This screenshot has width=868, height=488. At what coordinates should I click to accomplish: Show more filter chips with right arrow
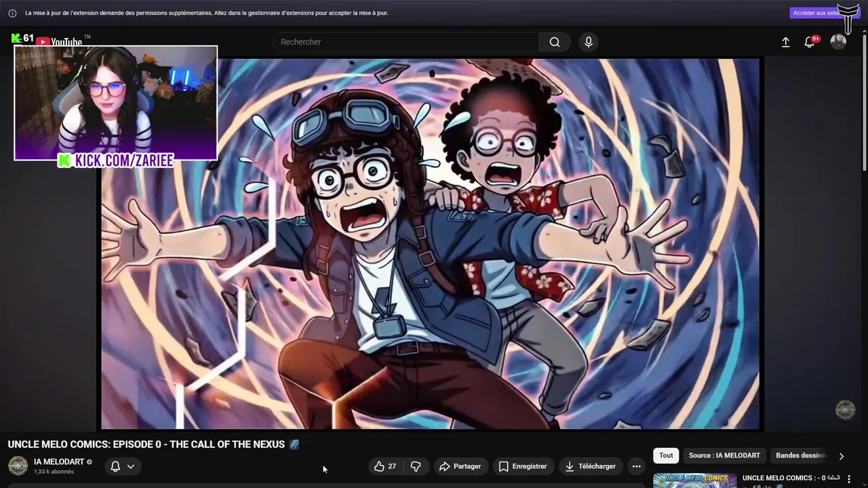(842, 456)
